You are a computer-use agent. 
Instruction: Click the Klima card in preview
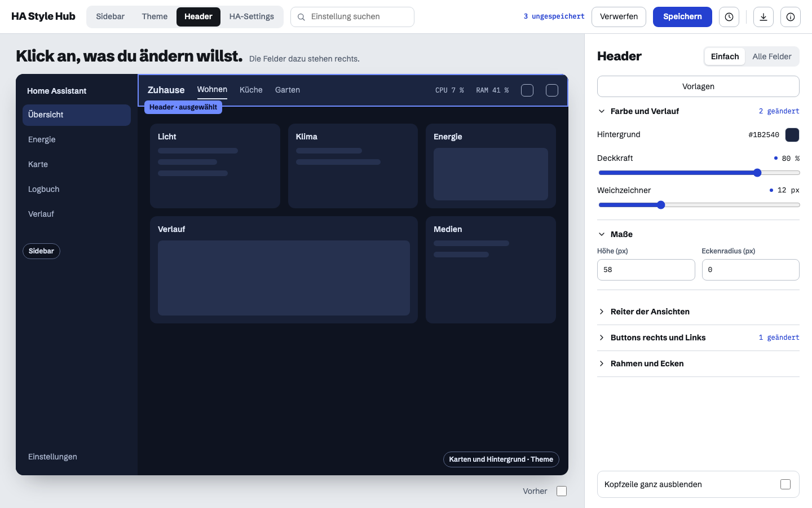(x=353, y=166)
